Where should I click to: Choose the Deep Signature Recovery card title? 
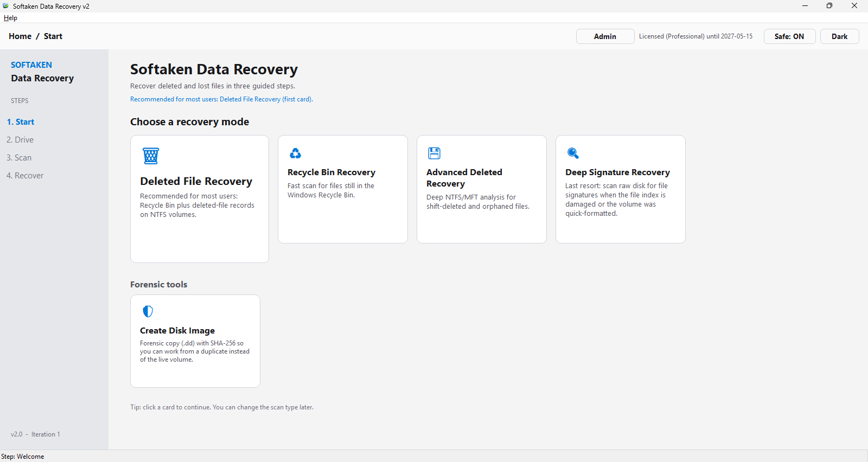click(x=617, y=172)
